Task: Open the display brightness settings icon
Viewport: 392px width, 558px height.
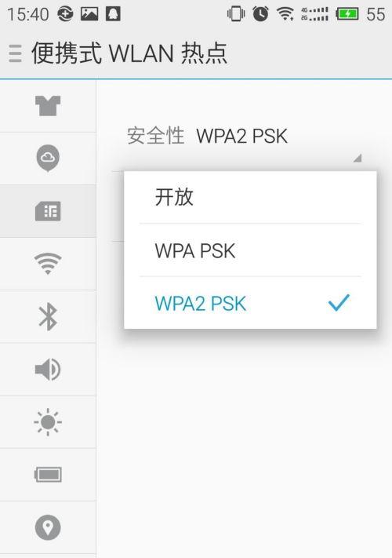Action: pos(48,422)
